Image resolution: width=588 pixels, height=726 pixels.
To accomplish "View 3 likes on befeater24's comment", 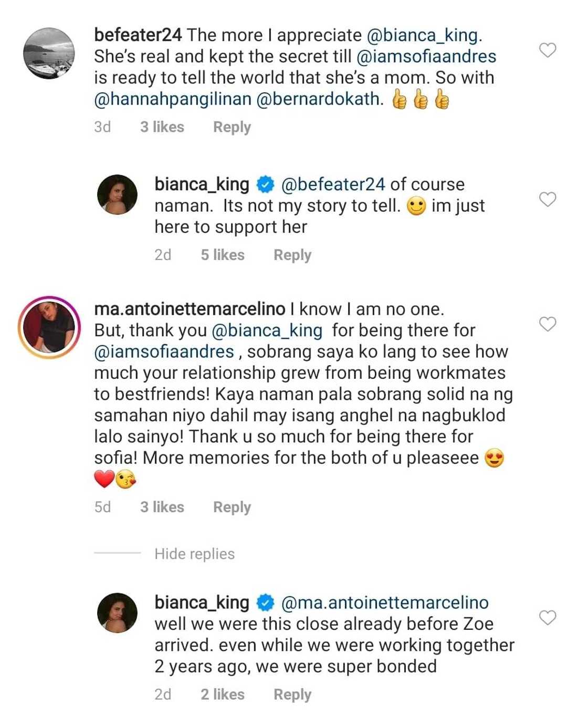I will tap(162, 127).
